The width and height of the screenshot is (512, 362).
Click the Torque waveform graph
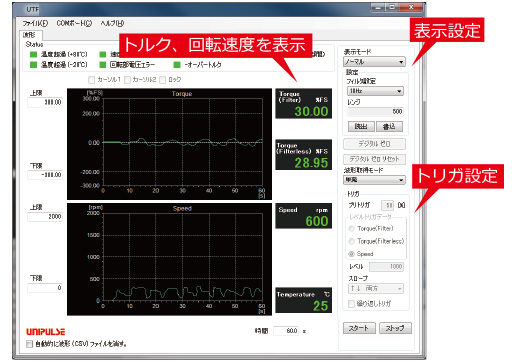coord(169,144)
